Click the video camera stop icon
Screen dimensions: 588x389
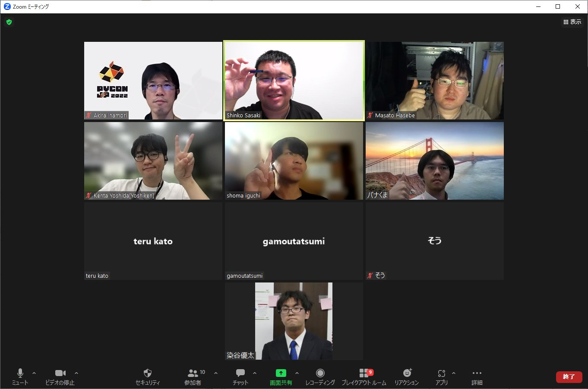pos(60,373)
